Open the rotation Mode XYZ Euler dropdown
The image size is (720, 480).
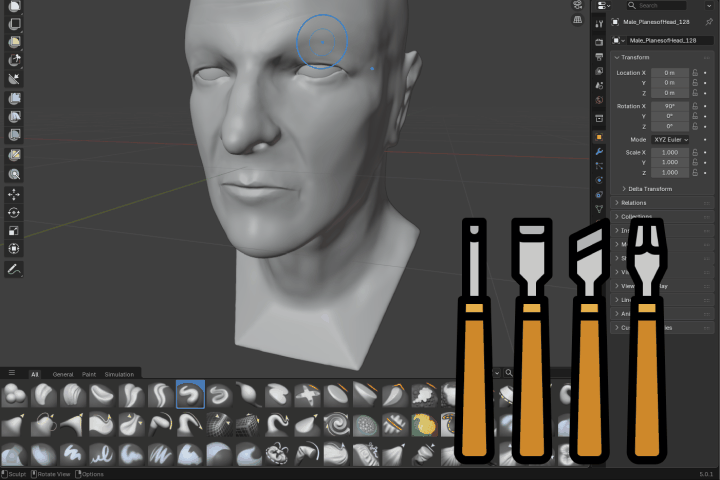point(670,140)
